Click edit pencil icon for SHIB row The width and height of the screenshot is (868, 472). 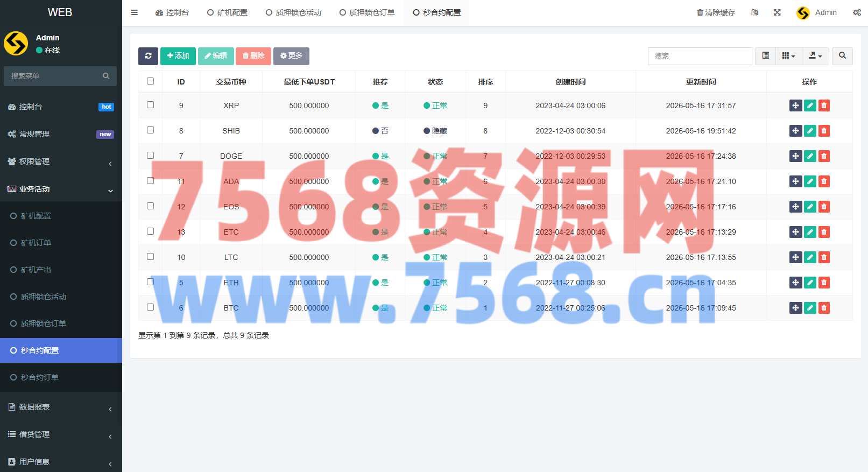click(810, 131)
